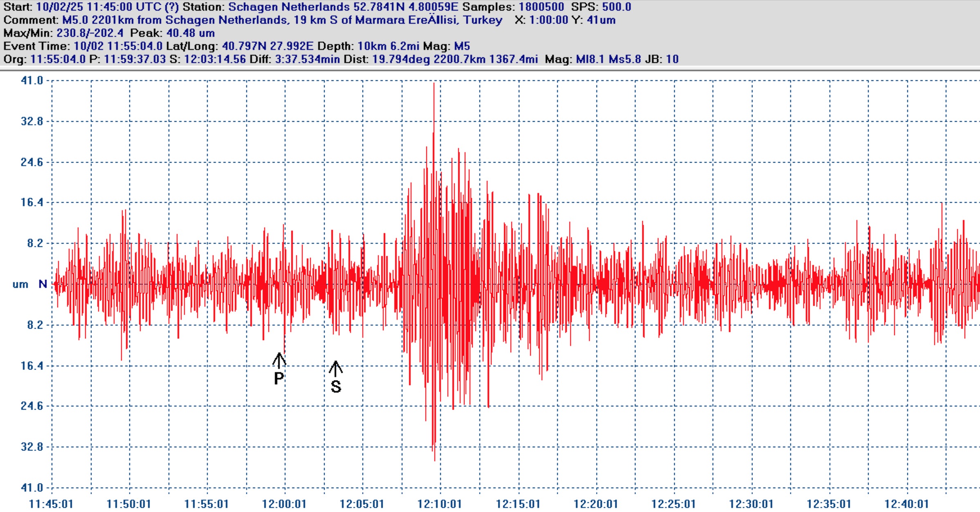Image resolution: width=980 pixels, height=512 pixels.
Task: Click the 12:25:01 time axis label
Action: (673, 504)
